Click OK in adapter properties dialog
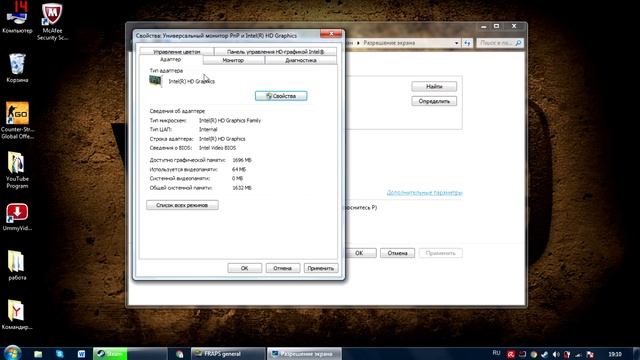The image size is (640, 360). [244, 268]
